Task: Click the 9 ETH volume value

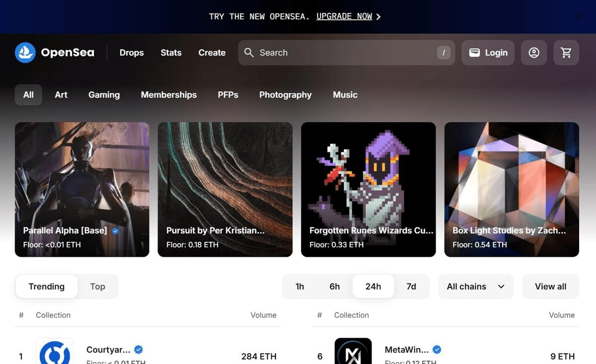Action: [x=563, y=356]
